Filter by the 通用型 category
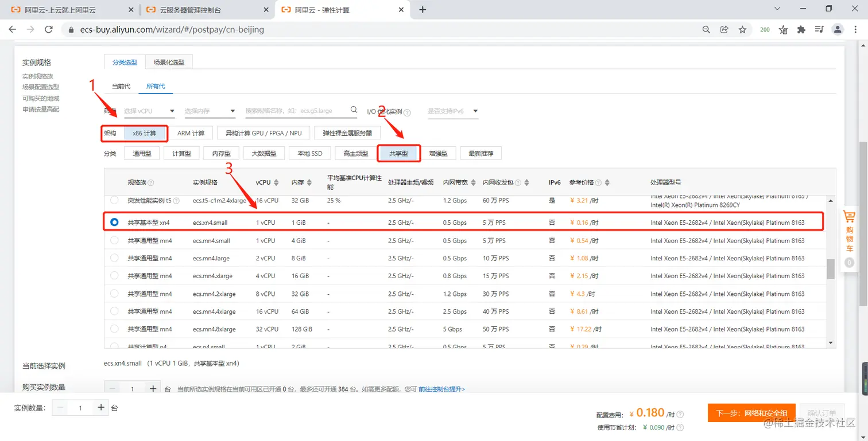 tap(142, 153)
